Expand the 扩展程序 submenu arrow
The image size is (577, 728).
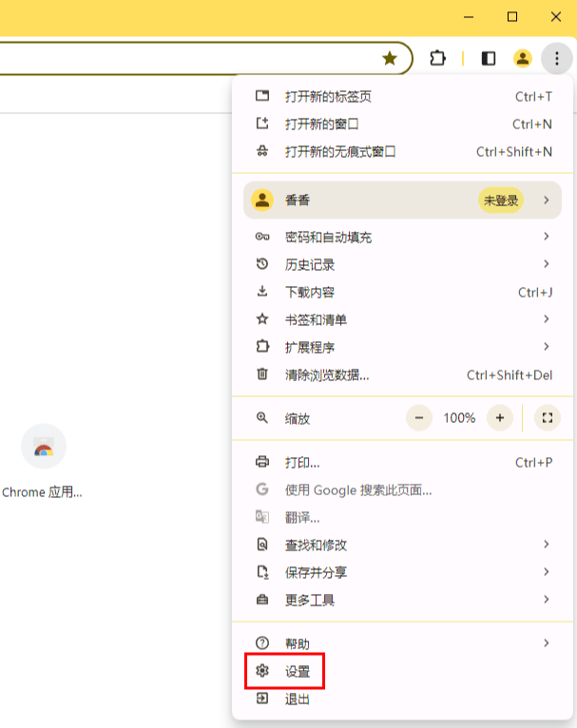[547, 346]
